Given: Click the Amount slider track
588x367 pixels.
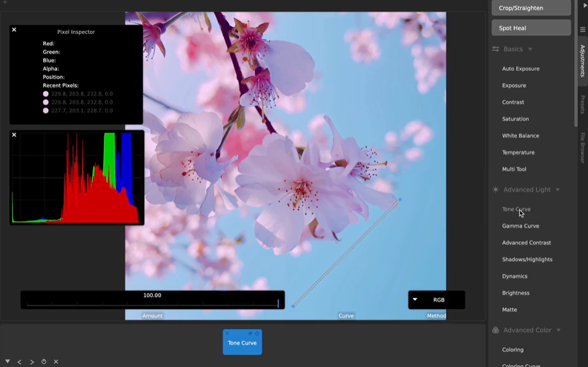Looking at the screenshot, I should point(152,304).
